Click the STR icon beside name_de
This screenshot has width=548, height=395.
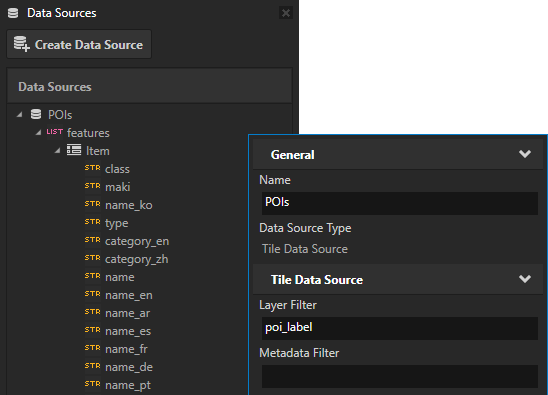(x=93, y=366)
